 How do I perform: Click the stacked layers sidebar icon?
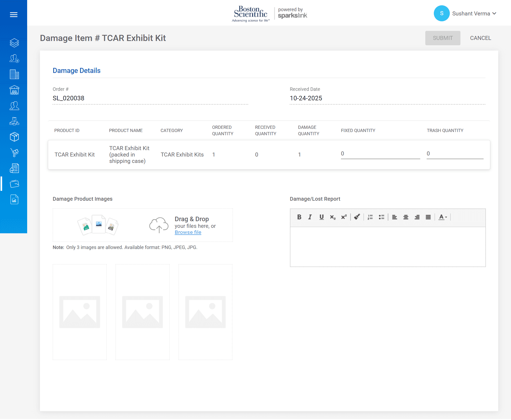click(14, 43)
